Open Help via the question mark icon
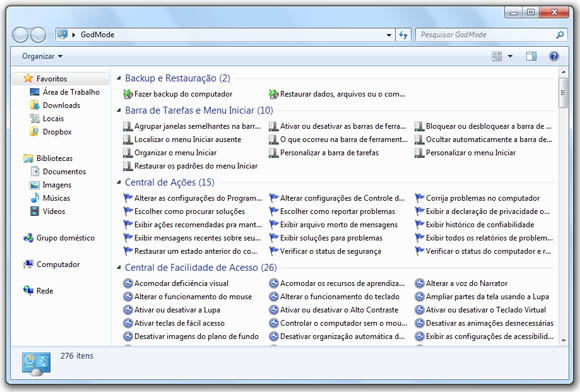The image size is (580, 392). coord(554,56)
